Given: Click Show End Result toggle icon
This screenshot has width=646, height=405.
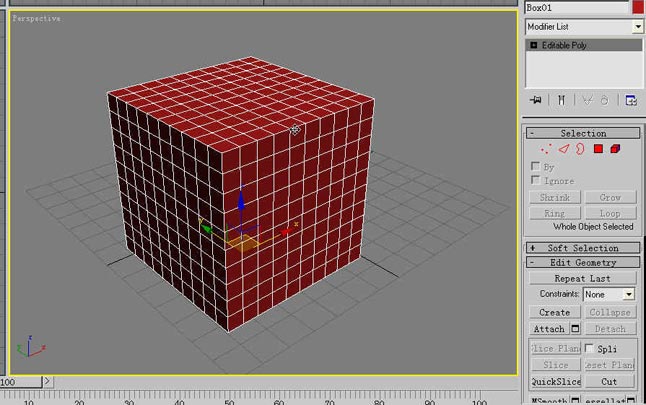Looking at the screenshot, I should point(561,100).
